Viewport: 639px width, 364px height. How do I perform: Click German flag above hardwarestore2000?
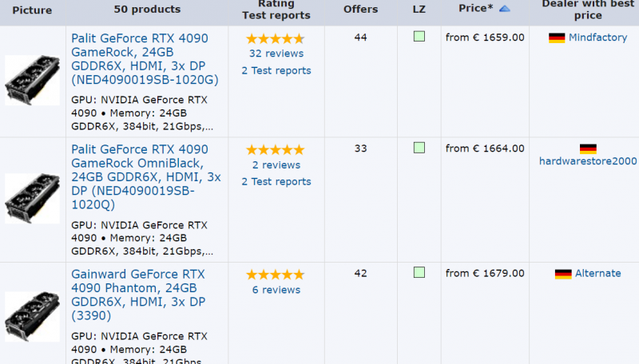click(x=588, y=148)
